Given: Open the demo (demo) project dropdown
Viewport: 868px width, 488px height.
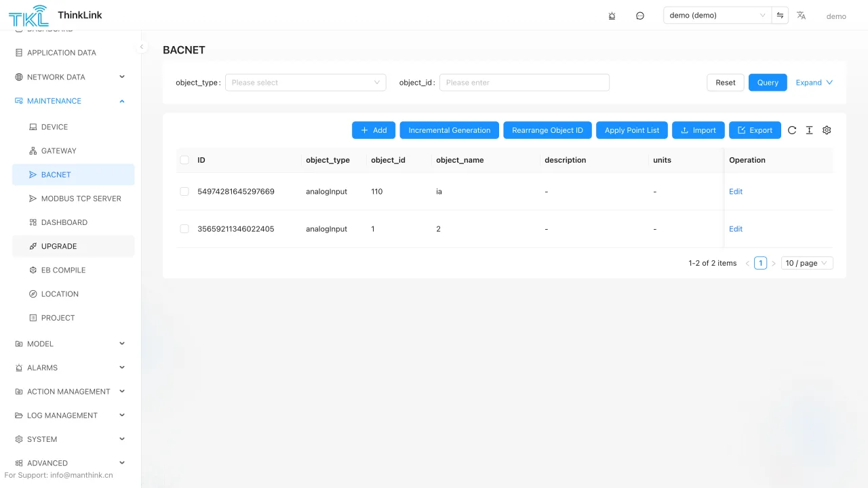Looking at the screenshot, I should (717, 15).
